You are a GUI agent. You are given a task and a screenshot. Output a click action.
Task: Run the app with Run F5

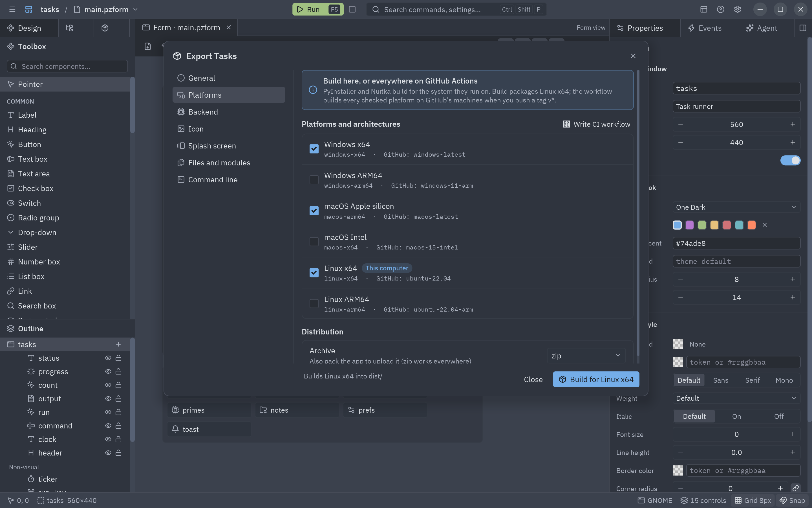point(318,9)
